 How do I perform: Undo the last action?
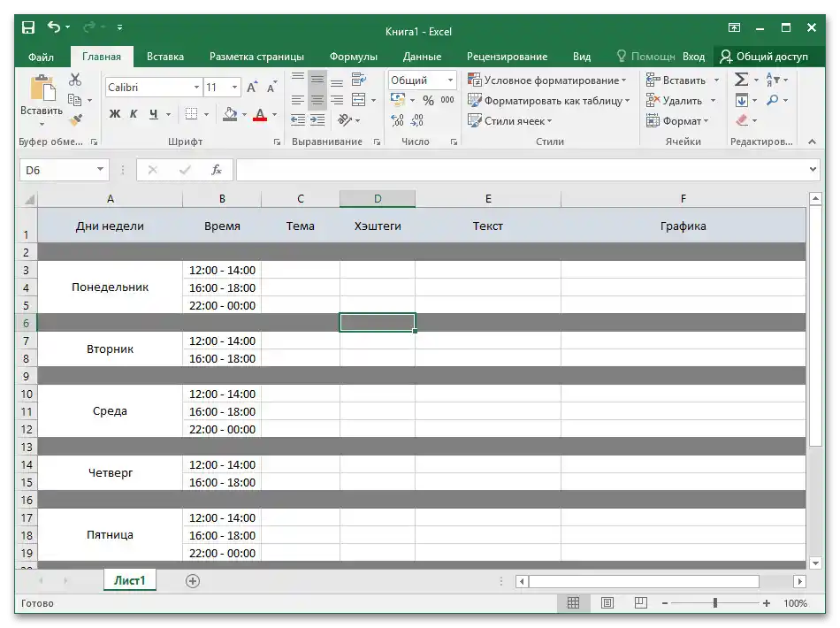coord(54,27)
